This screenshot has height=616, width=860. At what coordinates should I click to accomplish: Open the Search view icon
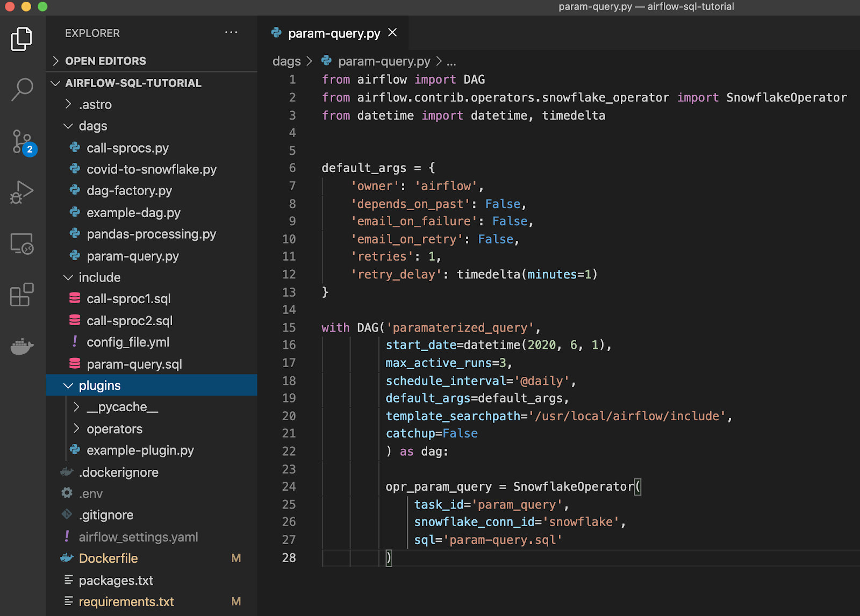(21, 89)
